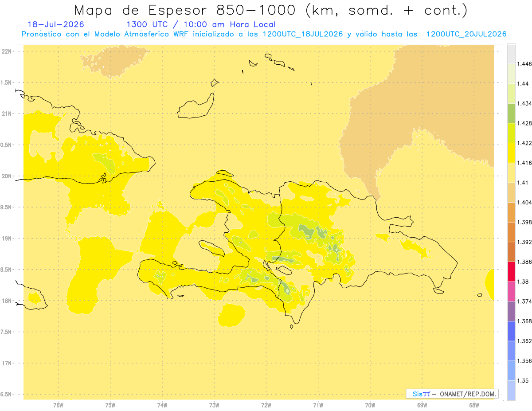Click the latitude label '1.5N'
532x411 pixels.
click(x=6, y=82)
